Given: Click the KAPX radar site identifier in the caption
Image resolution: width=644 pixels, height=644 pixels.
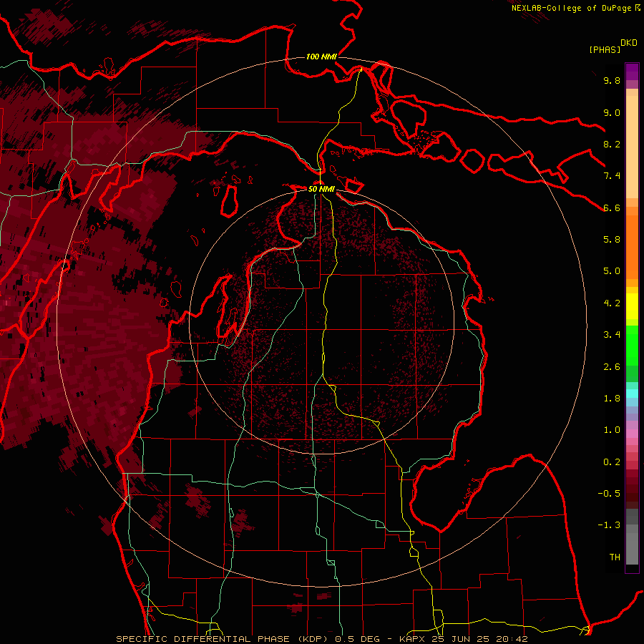Looking at the screenshot, I should point(412,639).
